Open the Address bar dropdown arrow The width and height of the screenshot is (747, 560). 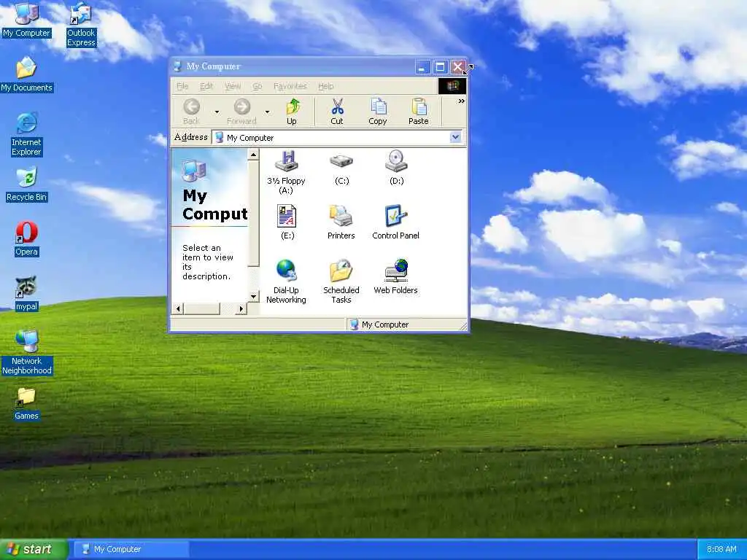point(455,137)
